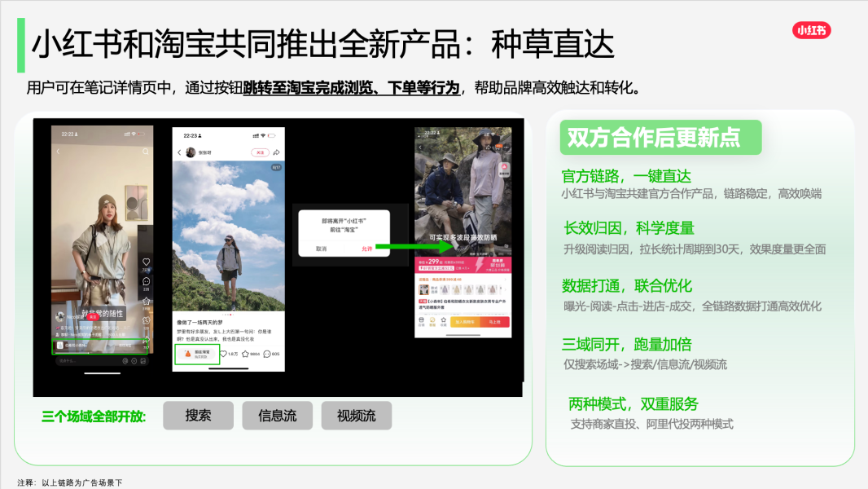This screenshot has width=868, height=489.
Task: Like the video with the heart icon
Action: click(146, 261)
